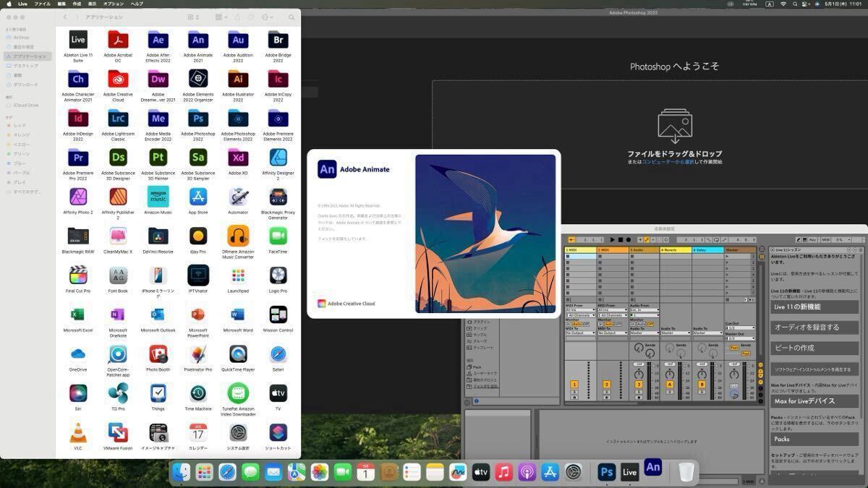The height and width of the screenshot is (488, 868).
Task: Toggle Return A activator button
Action: (x=670, y=385)
